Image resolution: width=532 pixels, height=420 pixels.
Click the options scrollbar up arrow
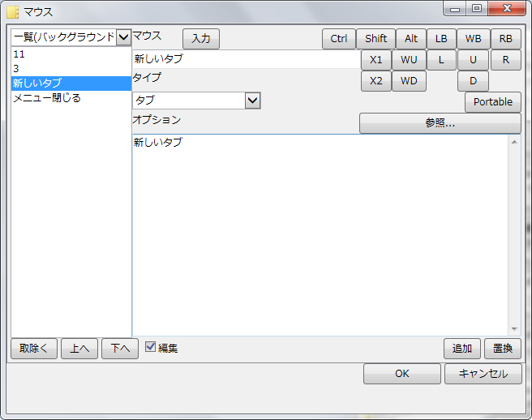coord(514,142)
